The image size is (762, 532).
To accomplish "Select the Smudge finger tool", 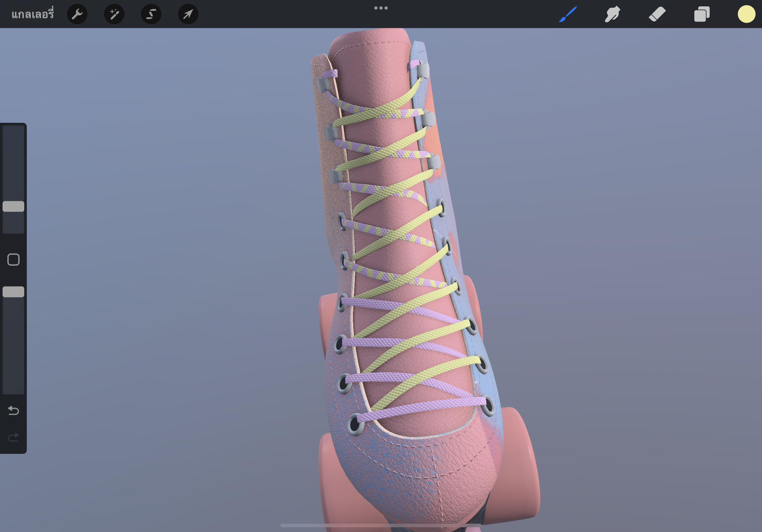I will click(x=612, y=14).
